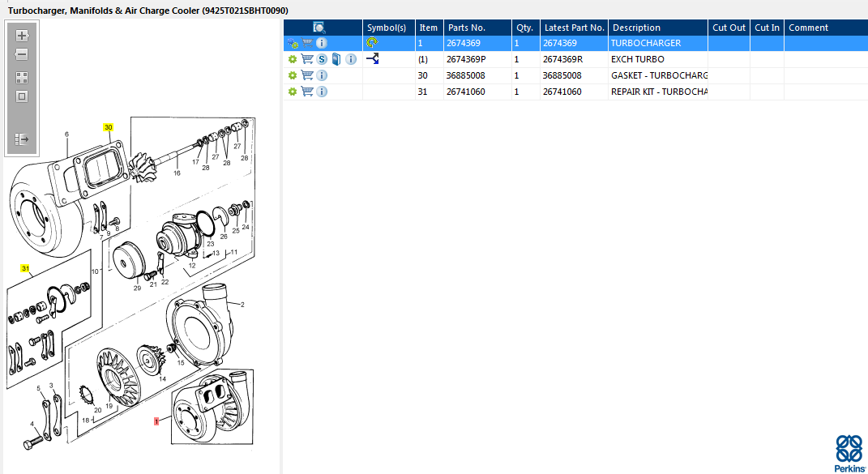Click the Qty. column header

[x=524, y=28]
